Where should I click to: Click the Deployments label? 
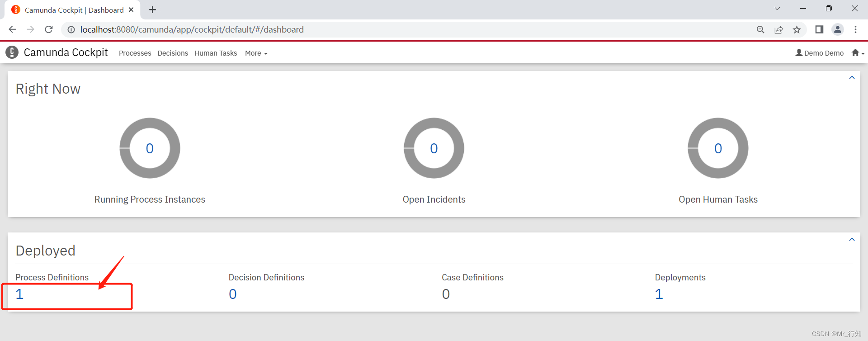680,277
